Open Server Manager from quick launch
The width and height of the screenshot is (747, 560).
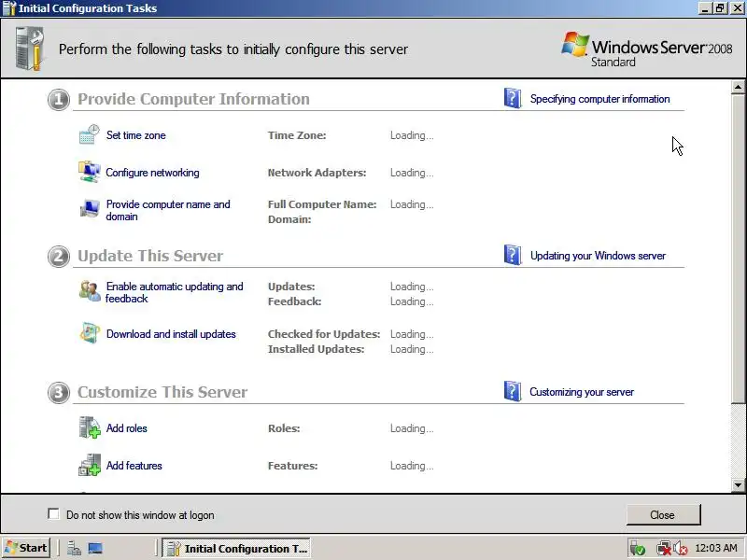(x=74, y=549)
